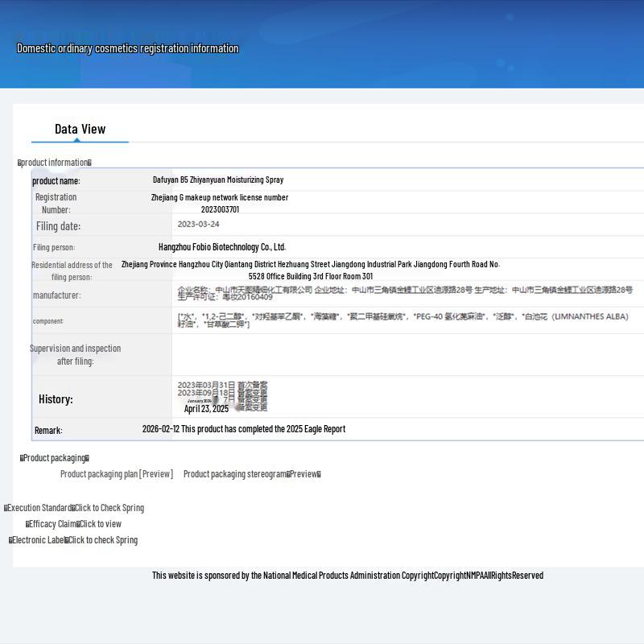This screenshot has width=644, height=644.
Task: Click the 'April 23, 2025' history entry
Action: pos(206,409)
